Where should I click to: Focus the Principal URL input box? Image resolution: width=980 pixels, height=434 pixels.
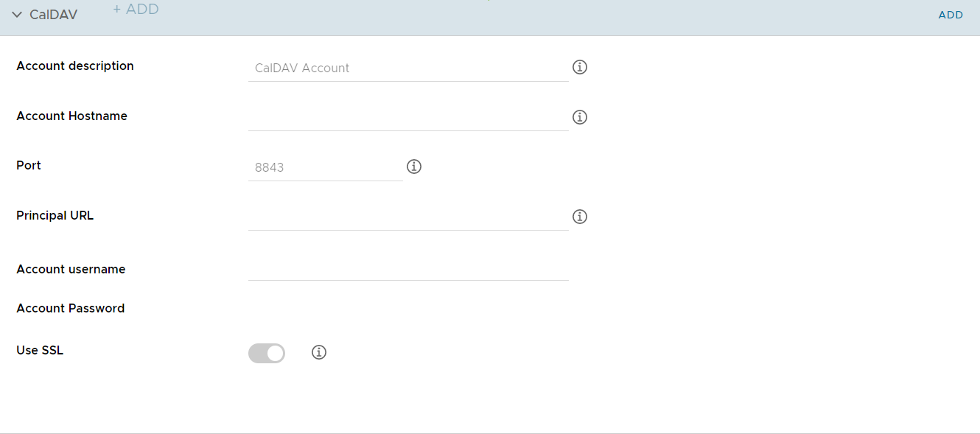[x=408, y=217]
